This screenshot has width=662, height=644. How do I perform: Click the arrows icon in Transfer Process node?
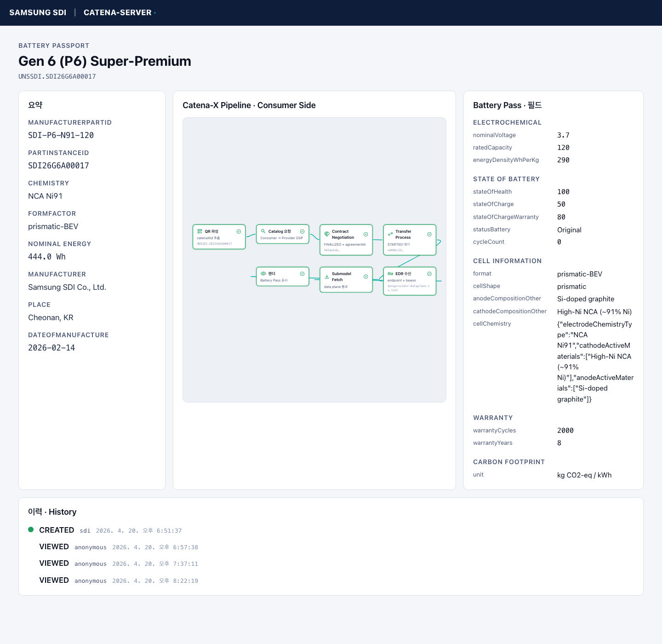pos(390,234)
